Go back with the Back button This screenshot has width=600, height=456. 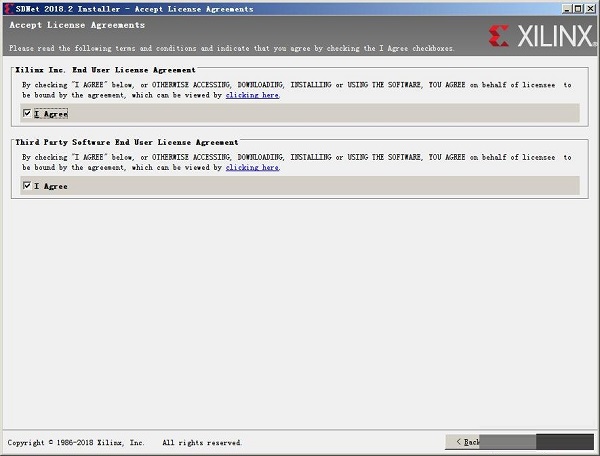(x=463, y=442)
